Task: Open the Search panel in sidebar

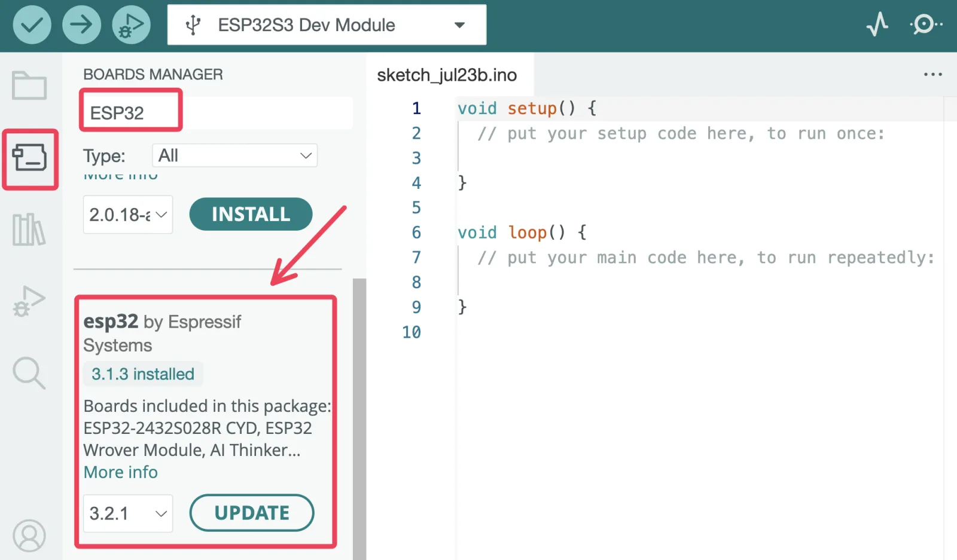Action: 29,373
